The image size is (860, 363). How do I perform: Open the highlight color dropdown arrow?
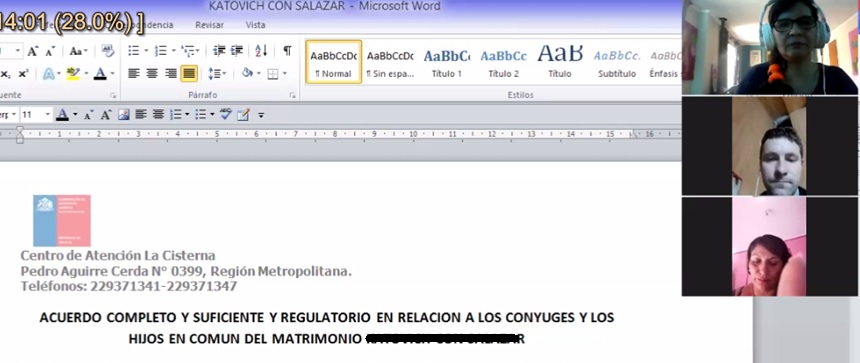[86, 73]
